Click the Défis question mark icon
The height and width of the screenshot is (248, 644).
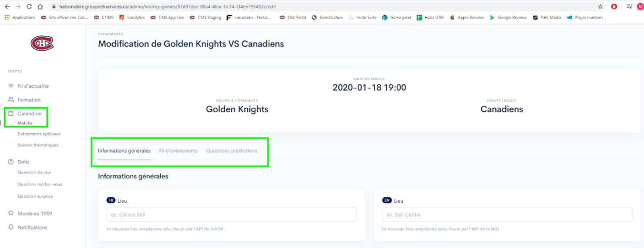11,162
